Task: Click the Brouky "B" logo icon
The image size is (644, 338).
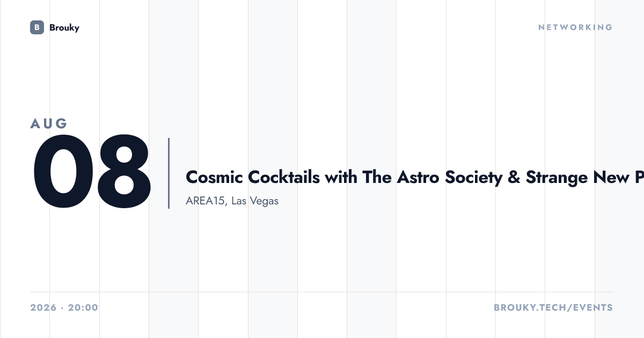Action: 37,27
